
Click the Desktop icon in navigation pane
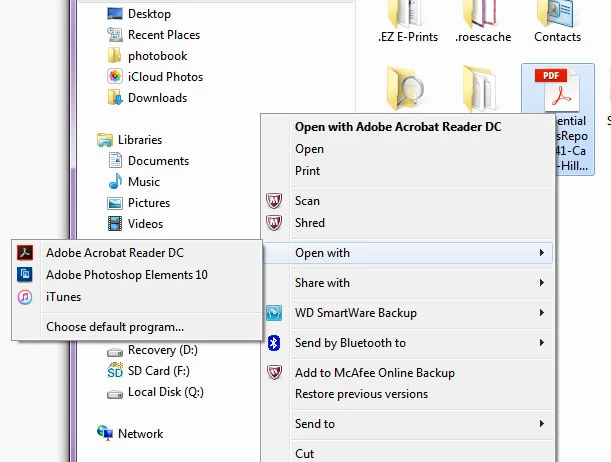115,14
